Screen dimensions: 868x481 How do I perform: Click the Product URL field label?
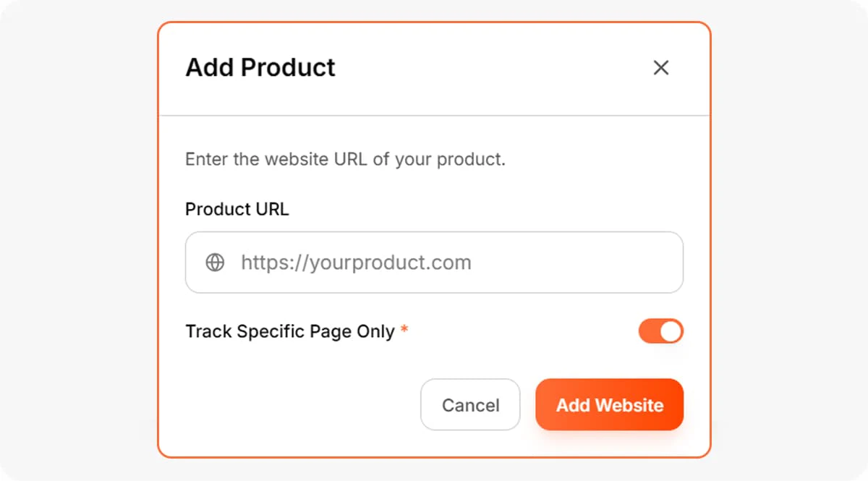tap(237, 209)
